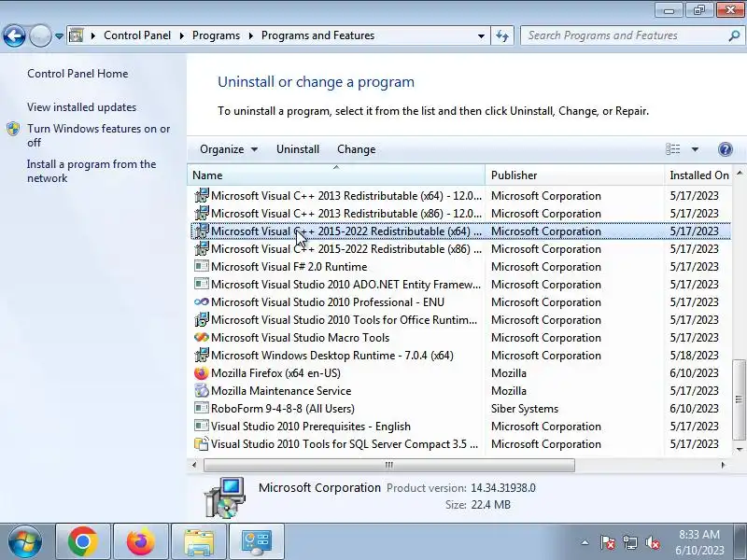Screen dimensions: 747x560
Task: Click Visual Studio 2010 Prerequisites icon
Action: click(202, 426)
